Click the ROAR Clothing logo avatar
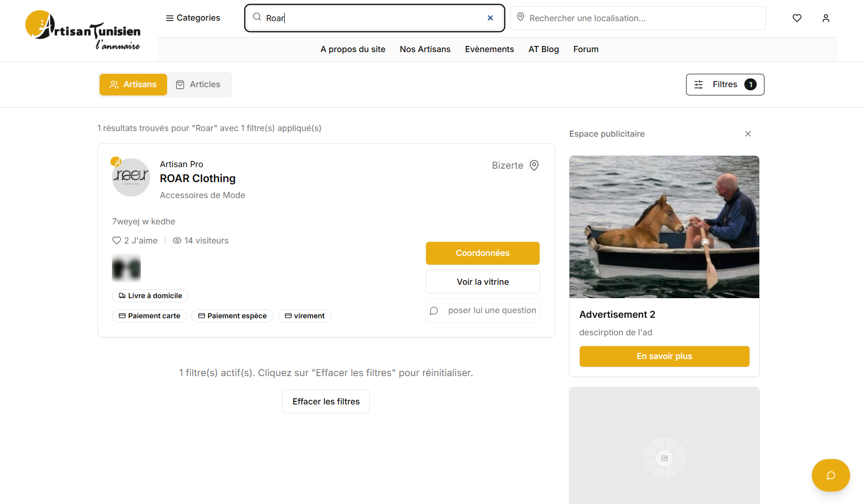 [131, 177]
